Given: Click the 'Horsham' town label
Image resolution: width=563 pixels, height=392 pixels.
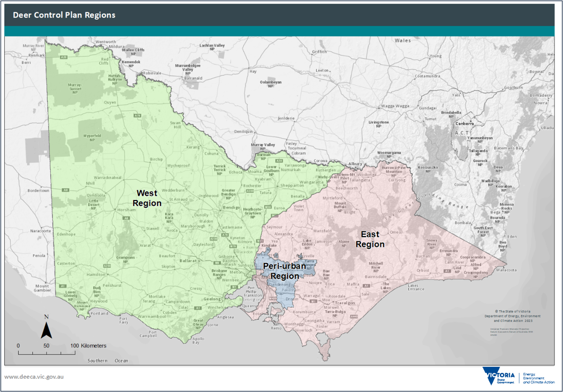Looking at the screenshot, I should 127,210.
